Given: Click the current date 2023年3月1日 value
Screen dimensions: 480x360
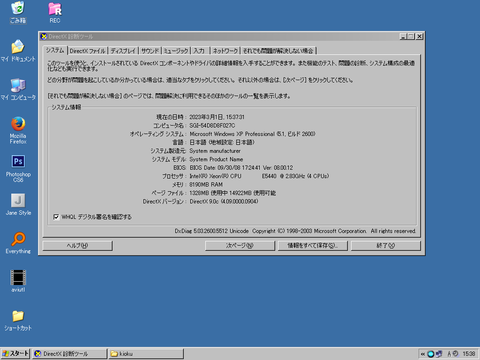Looking at the screenshot, I should coord(217,117).
